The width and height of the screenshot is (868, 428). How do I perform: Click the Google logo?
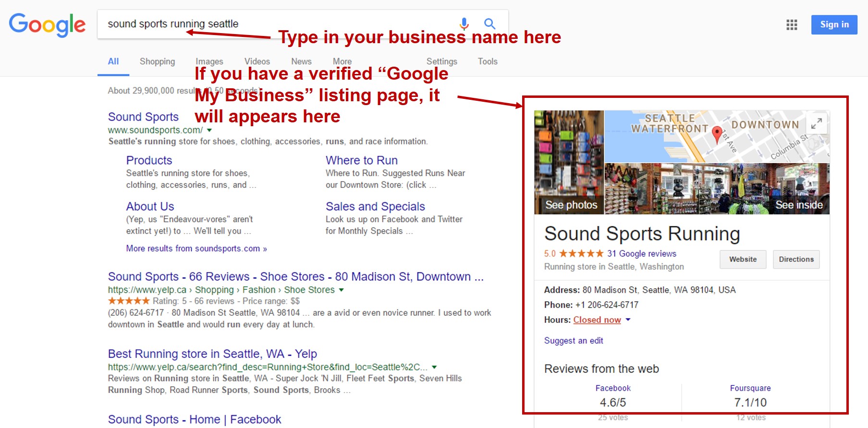pos(47,24)
